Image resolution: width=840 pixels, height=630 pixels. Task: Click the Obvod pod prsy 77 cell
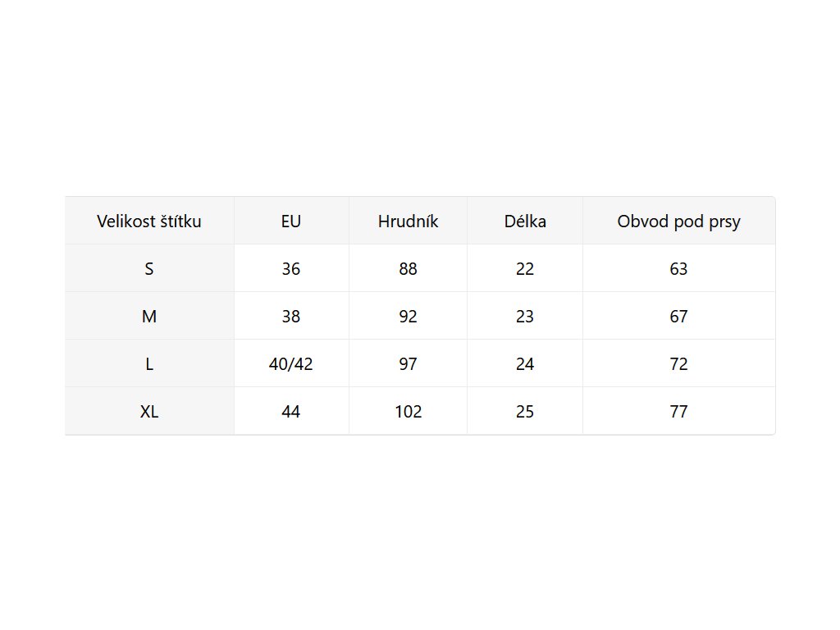pyautogui.click(x=678, y=411)
